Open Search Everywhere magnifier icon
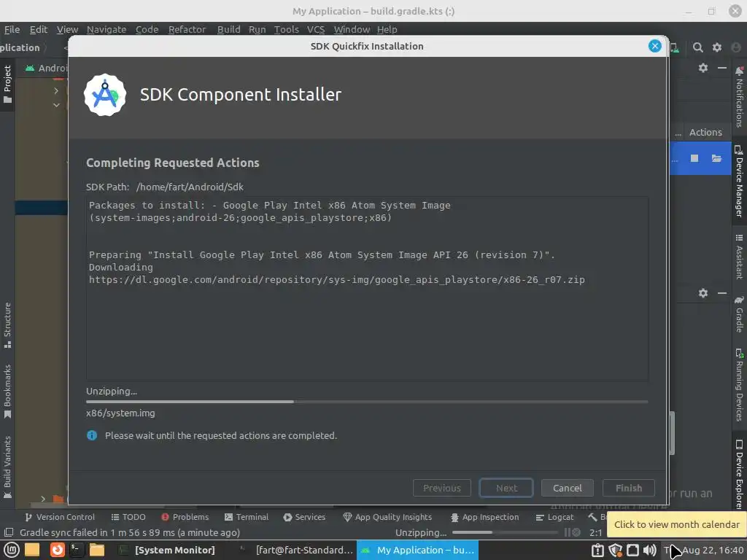 pos(697,47)
